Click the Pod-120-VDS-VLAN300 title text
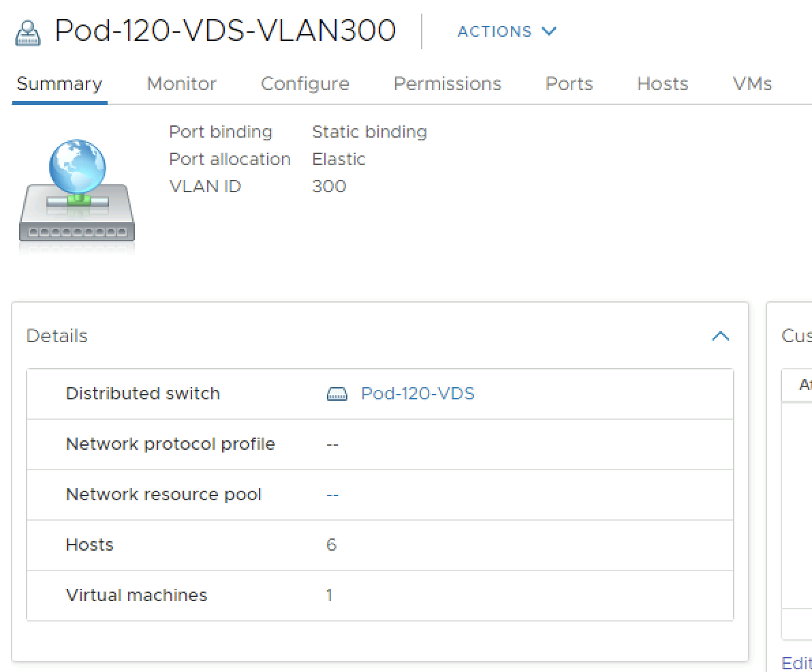The width and height of the screenshot is (812, 672). pos(225,31)
